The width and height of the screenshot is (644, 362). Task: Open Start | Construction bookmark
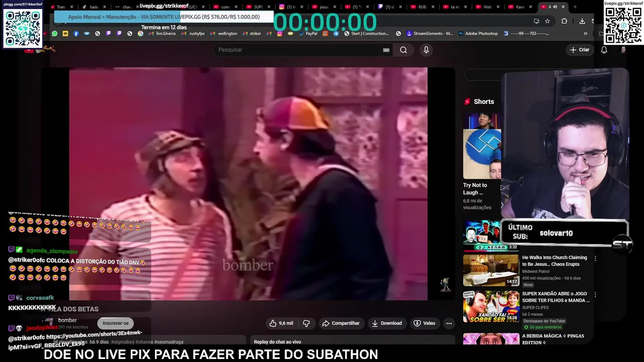tap(366, 34)
